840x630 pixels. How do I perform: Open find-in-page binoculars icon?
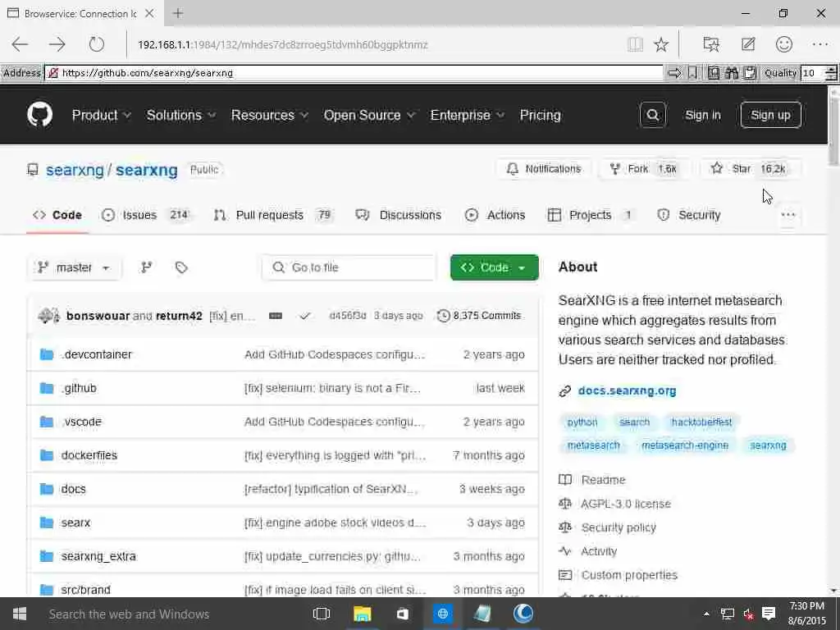click(x=732, y=73)
